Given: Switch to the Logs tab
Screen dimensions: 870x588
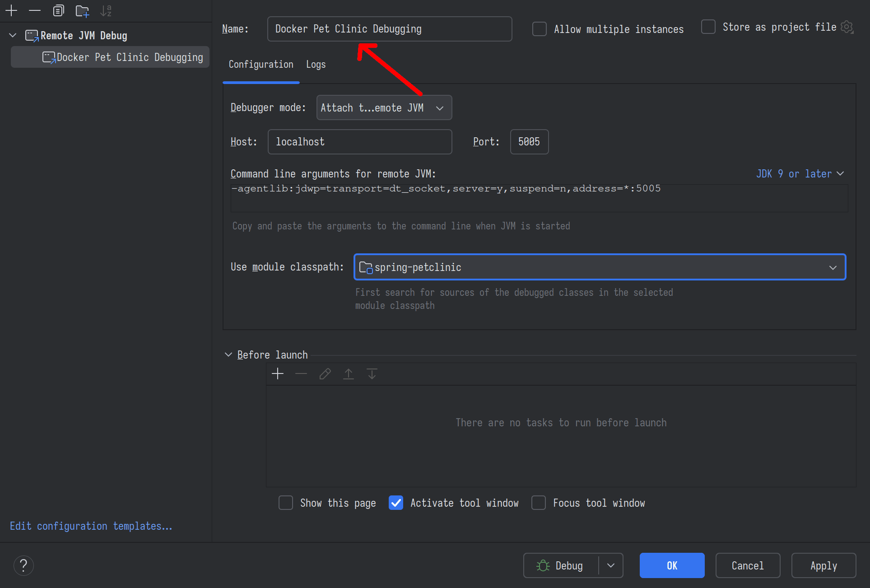Looking at the screenshot, I should [x=316, y=64].
